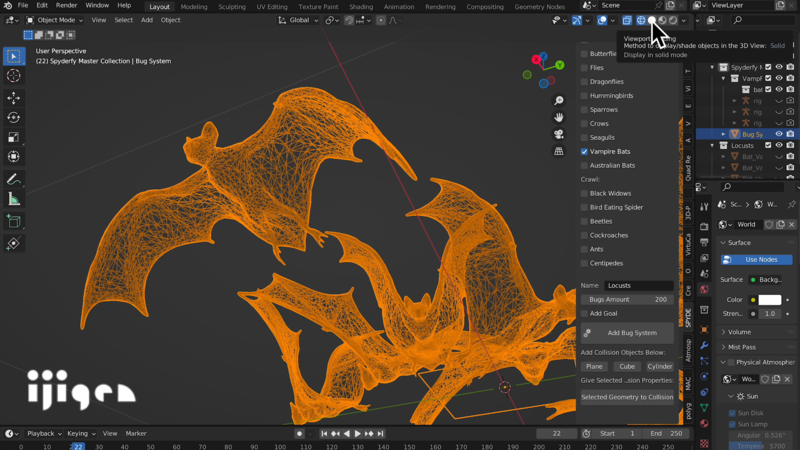
Task: Open the Global orientation dropdown
Action: 298,20
